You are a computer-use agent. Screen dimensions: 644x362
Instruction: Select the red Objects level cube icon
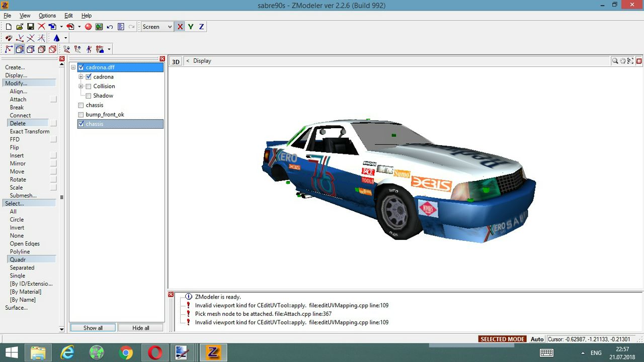pyautogui.click(x=52, y=49)
